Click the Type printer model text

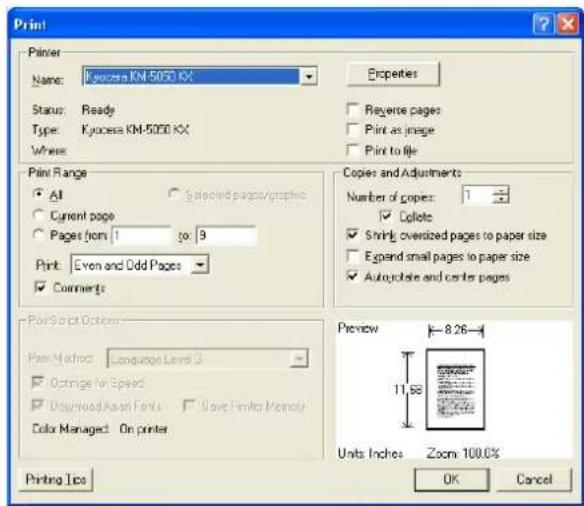coord(135,130)
